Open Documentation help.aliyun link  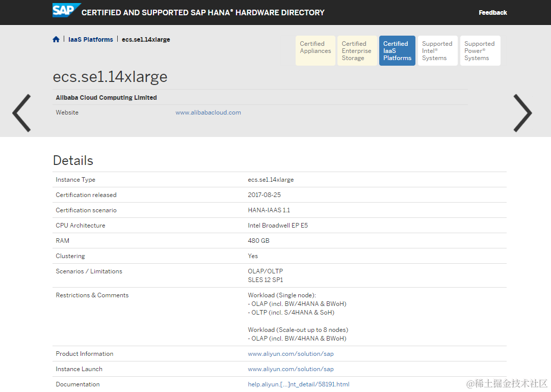[x=298, y=384]
